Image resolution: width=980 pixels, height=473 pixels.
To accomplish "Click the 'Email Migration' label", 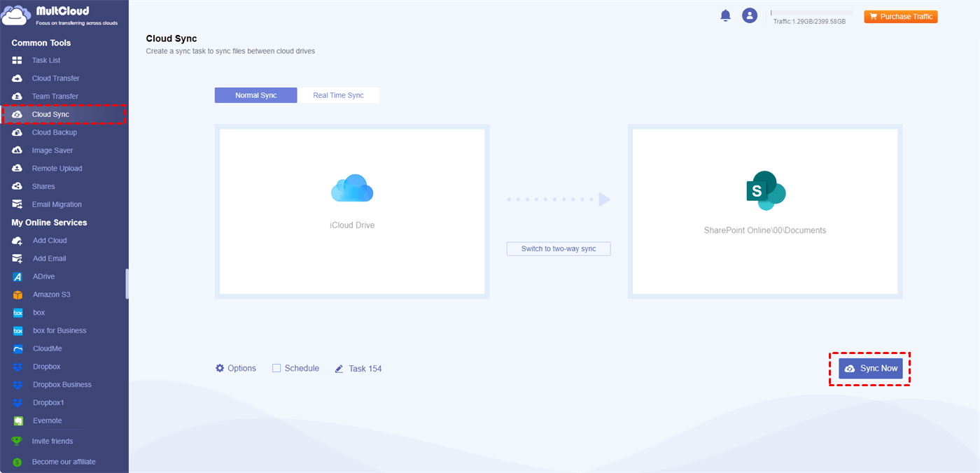I will click(x=57, y=204).
